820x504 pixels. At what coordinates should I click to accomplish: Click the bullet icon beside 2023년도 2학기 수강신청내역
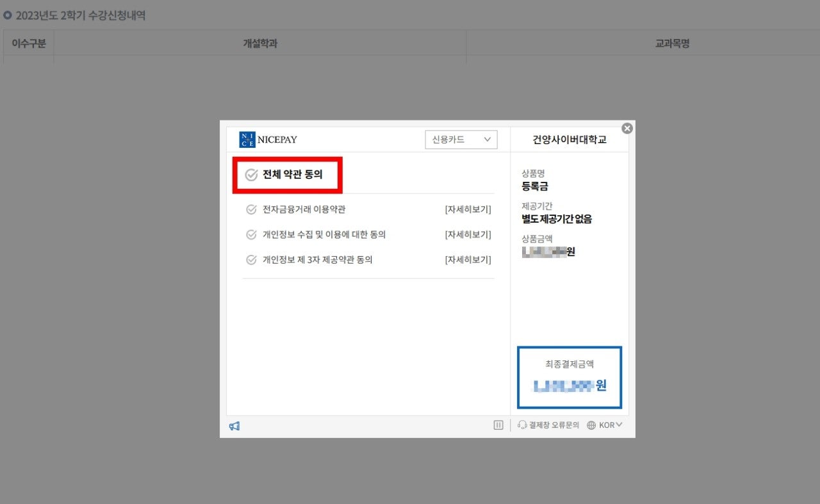coord(8,15)
